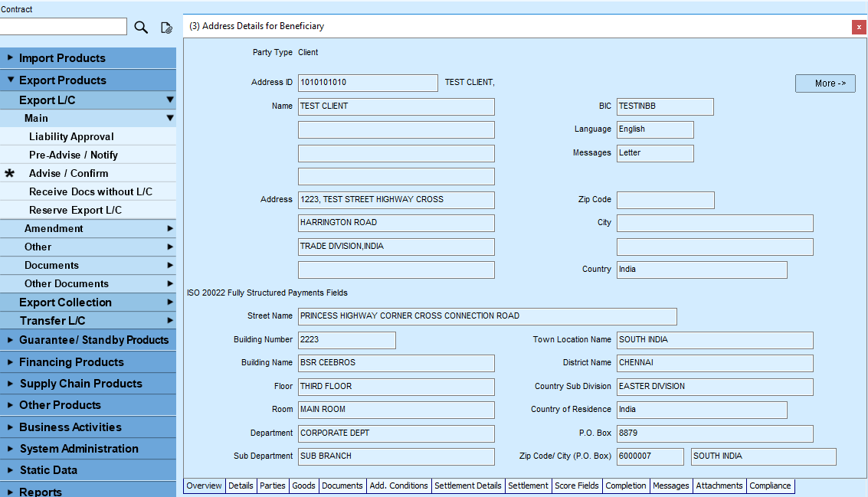Open the Score Fields tab
This screenshot has width=868, height=497.
coord(577,486)
